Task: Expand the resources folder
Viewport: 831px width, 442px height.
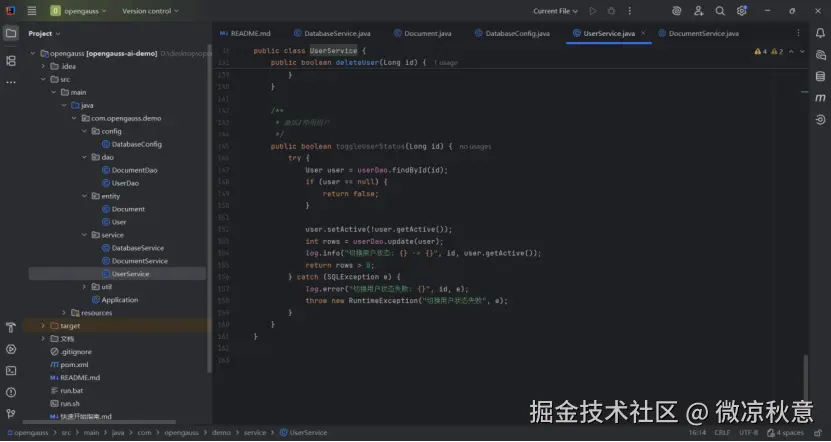Action: (64, 313)
